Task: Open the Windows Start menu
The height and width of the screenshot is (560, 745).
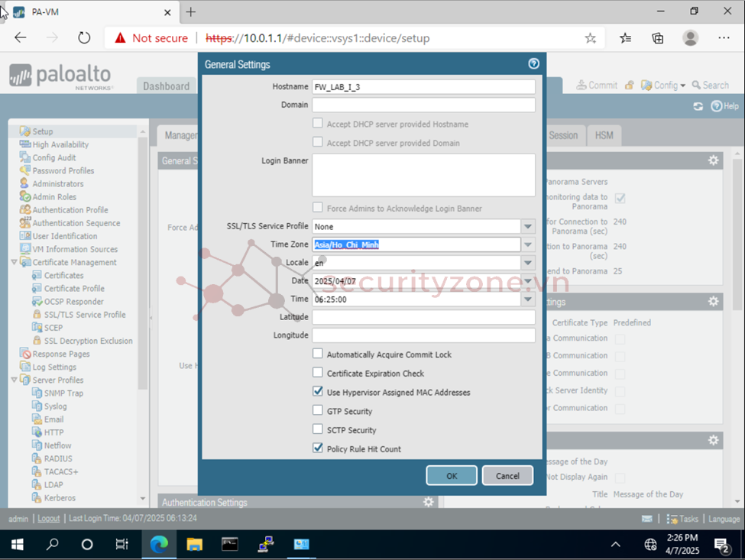Action: (x=17, y=544)
